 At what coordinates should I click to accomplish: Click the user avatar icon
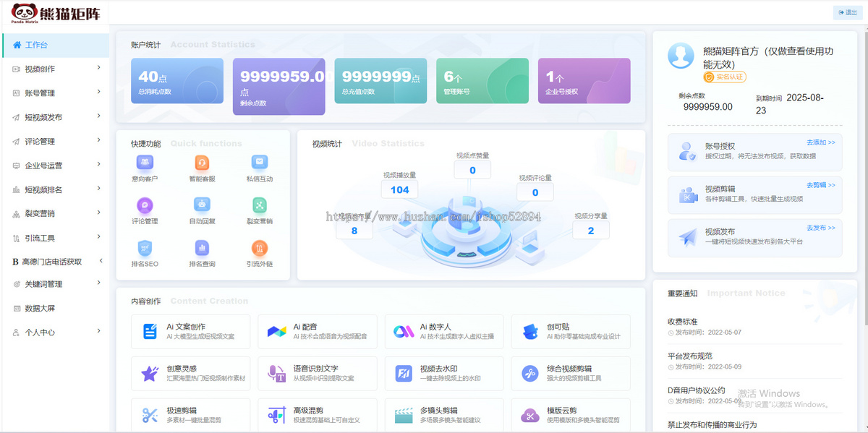click(681, 56)
